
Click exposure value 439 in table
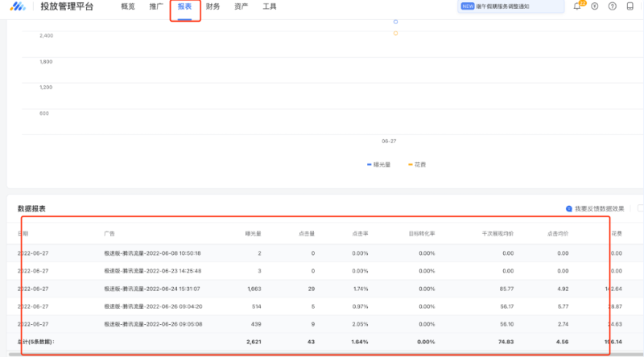click(256, 324)
